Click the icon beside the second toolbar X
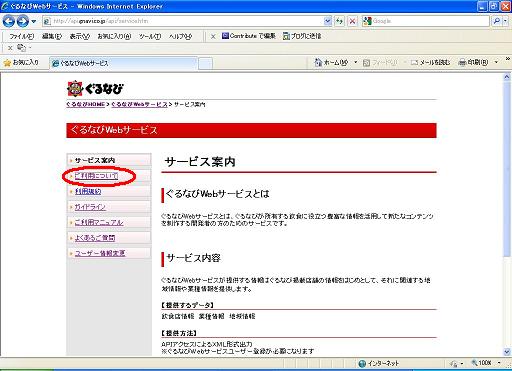 (21, 48)
